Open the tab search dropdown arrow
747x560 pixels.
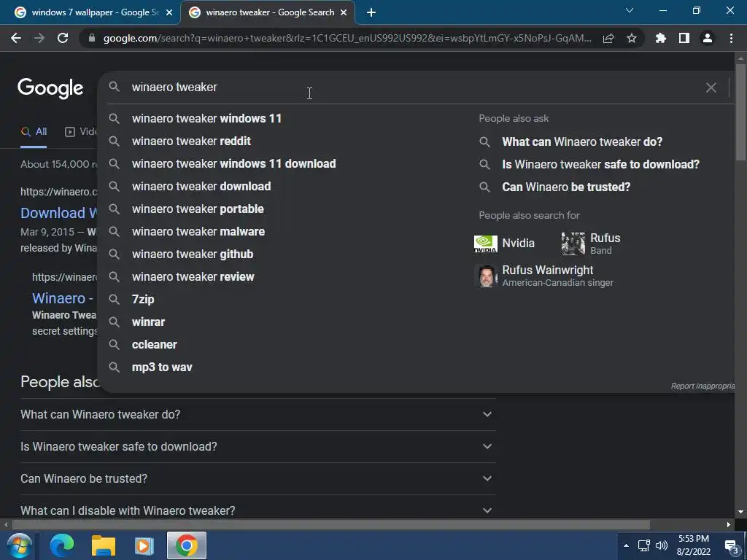point(630,10)
